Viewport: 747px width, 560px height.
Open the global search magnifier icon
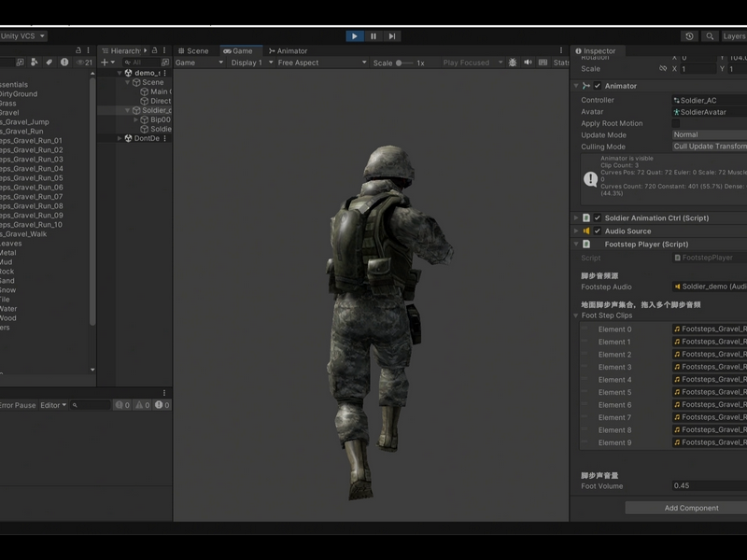click(710, 36)
